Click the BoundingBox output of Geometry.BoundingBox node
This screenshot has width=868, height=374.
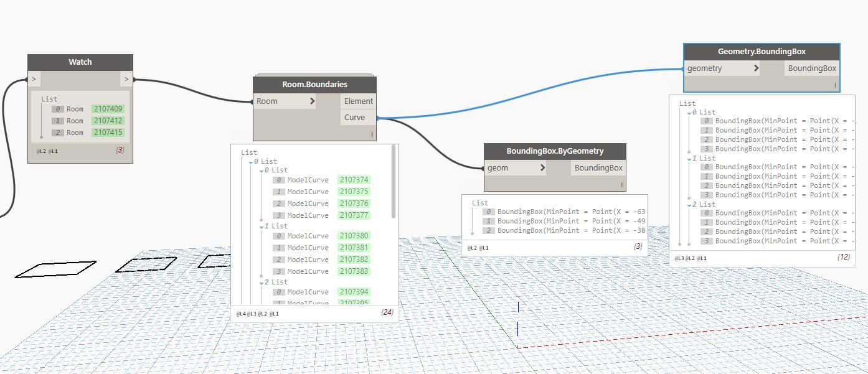coord(811,68)
